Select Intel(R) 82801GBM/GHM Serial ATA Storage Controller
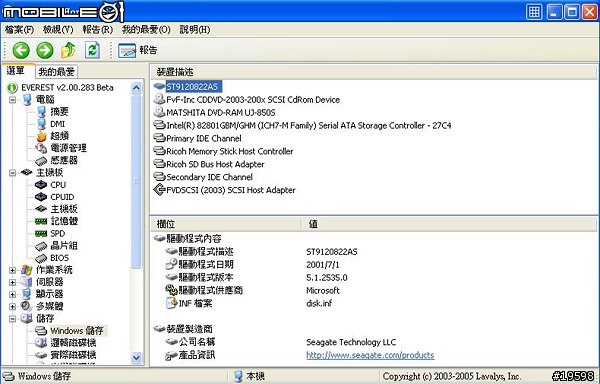Viewport: 600px width, 384px height. pos(308,125)
